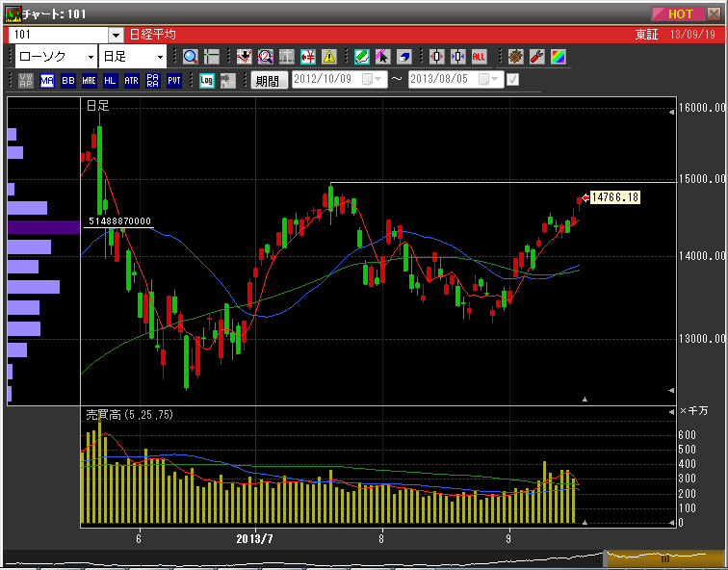Viewport: 728px width, 570px height.
Task: Toggle the BB Bollinger Bands indicator
Action: pyautogui.click(x=68, y=81)
